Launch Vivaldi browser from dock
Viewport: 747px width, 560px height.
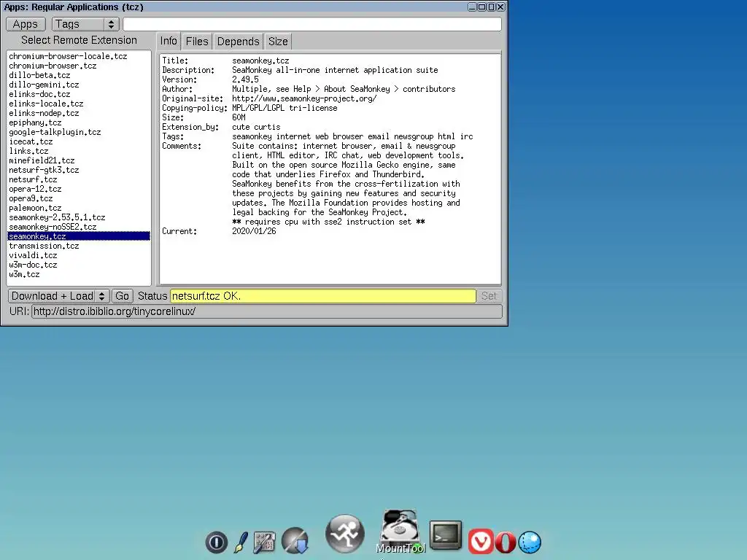coord(481,542)
